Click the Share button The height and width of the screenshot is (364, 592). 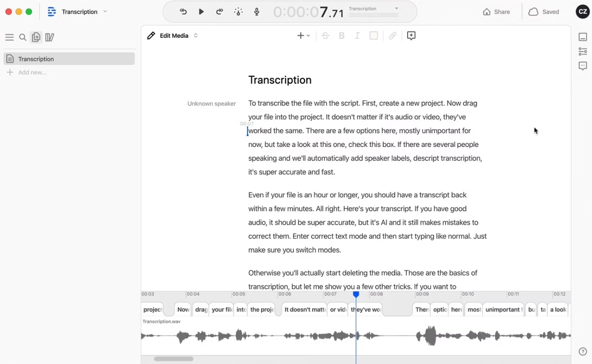click(496, 12)
